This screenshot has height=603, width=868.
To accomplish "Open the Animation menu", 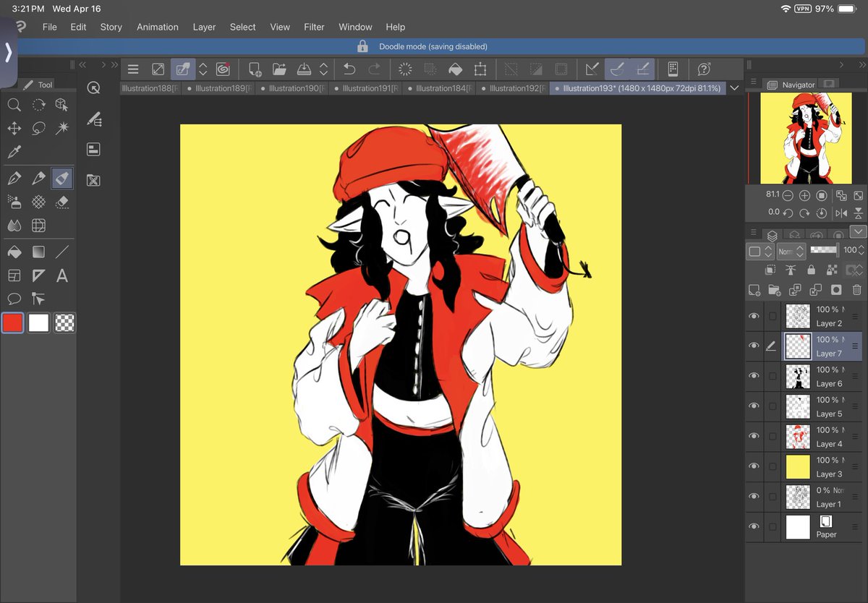I will pos(158,27).
